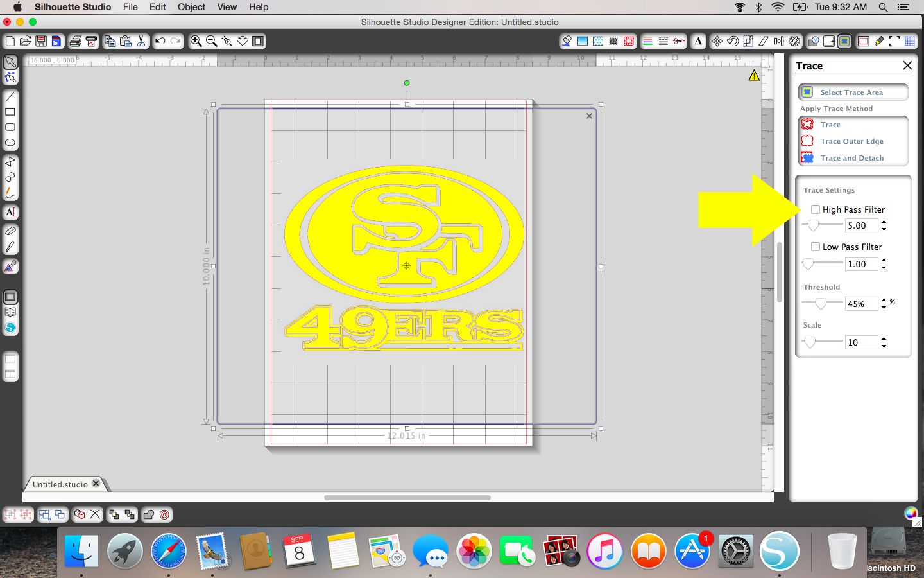Open the Object menu
924x578 pixels.
click(x=192, y=7)
